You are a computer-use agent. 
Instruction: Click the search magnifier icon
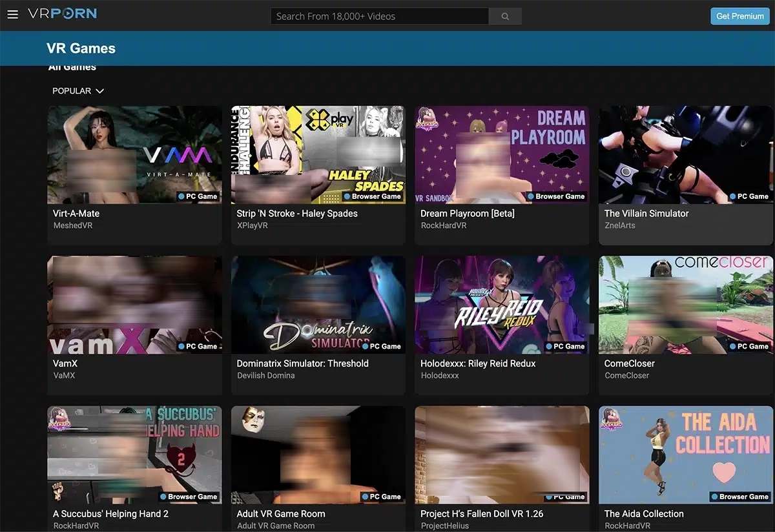click(505, 15)
